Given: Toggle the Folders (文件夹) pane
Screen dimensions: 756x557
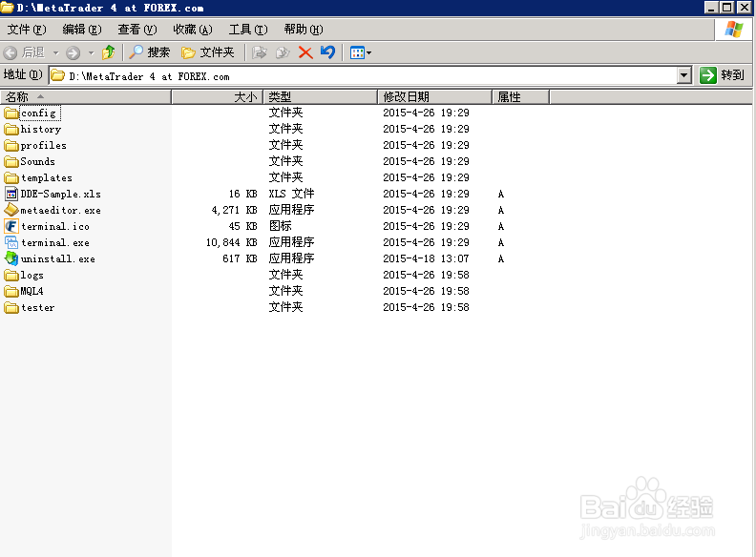Looking at the screenshot, I should click(208, 52).
